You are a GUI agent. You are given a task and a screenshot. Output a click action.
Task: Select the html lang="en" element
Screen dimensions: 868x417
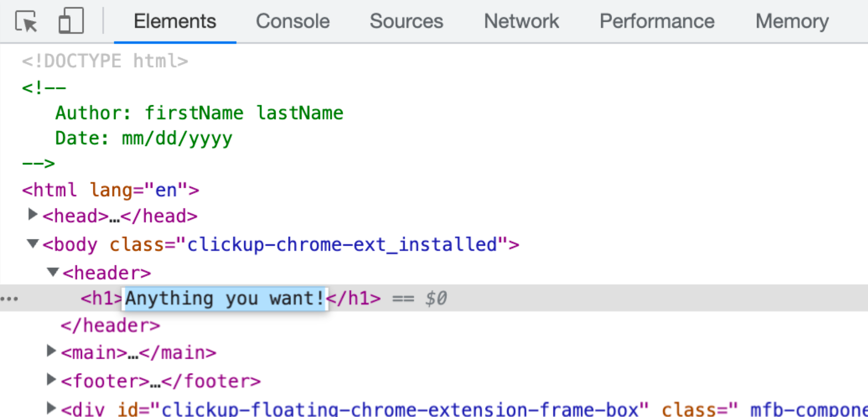click(x=110, y=190)
